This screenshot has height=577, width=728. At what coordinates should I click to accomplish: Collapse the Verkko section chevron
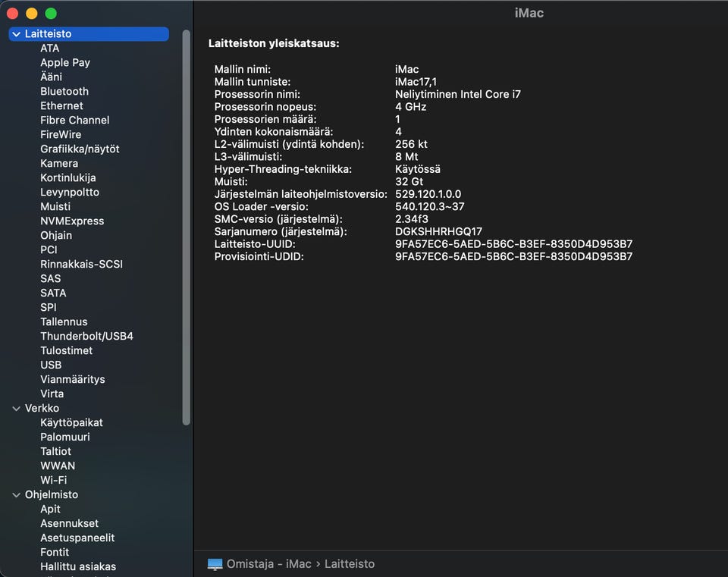coord(16,409)
